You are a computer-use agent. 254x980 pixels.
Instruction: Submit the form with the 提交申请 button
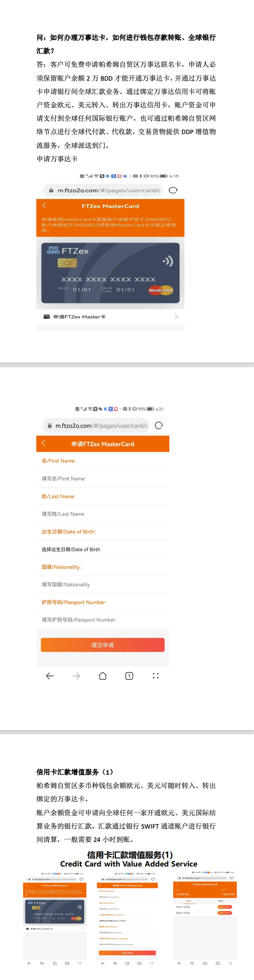(x=103, y=645)
